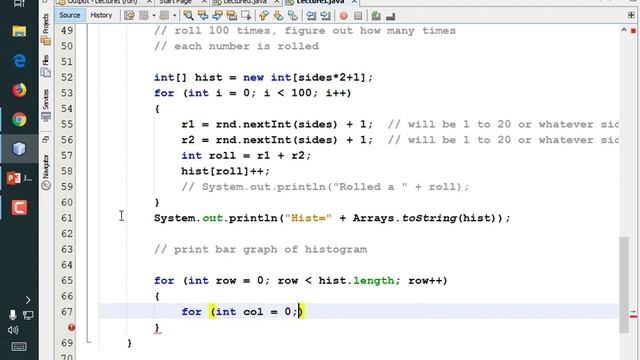Click the Comment lines toolbar icon
Screen dimensions: 640x360
(376, 16)
